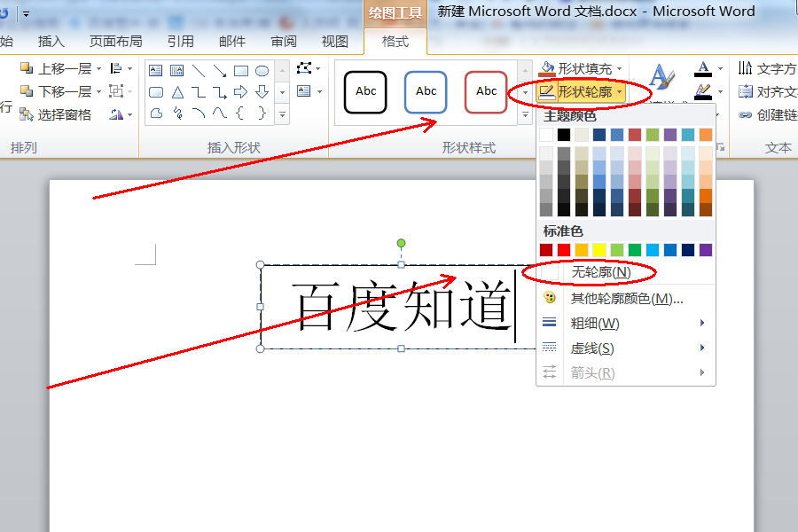Click 对齐文本 button
The width and height of the screenshot is (798, 532).
click(768, 91)
